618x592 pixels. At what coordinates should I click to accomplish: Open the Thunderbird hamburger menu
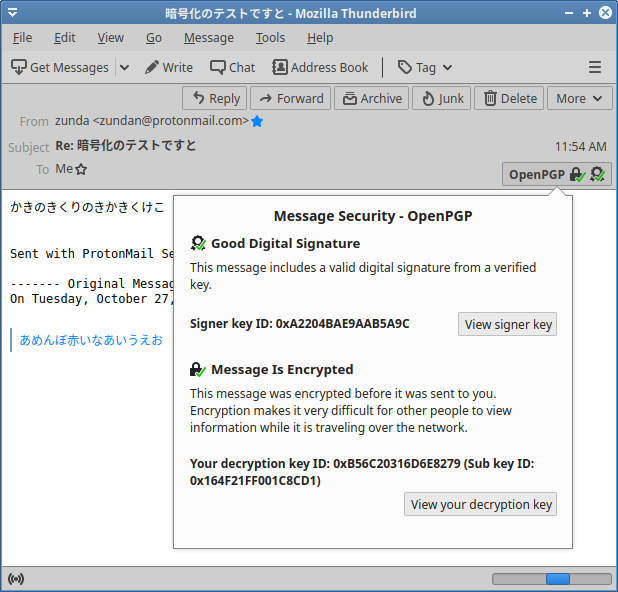(595, 67)
